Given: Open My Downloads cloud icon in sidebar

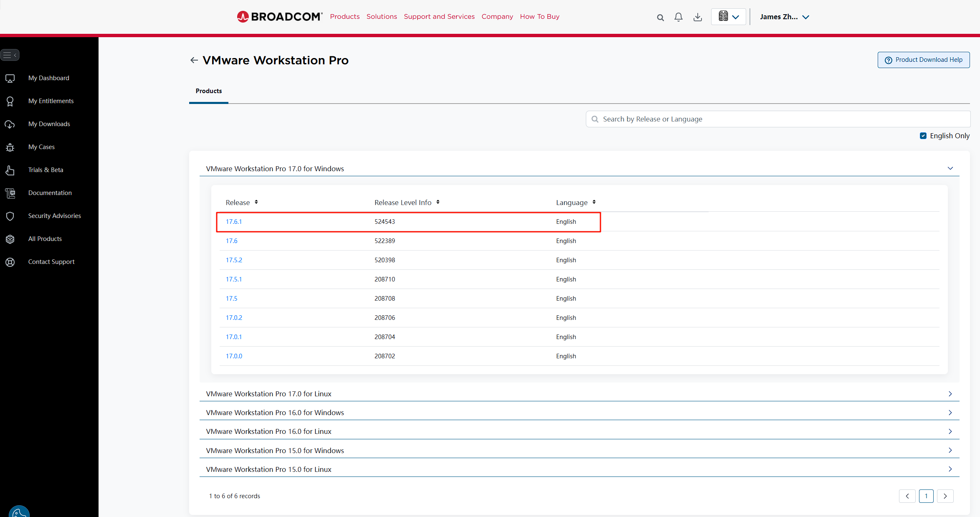Looking at the screenshot, I should (x=10, y=124).
